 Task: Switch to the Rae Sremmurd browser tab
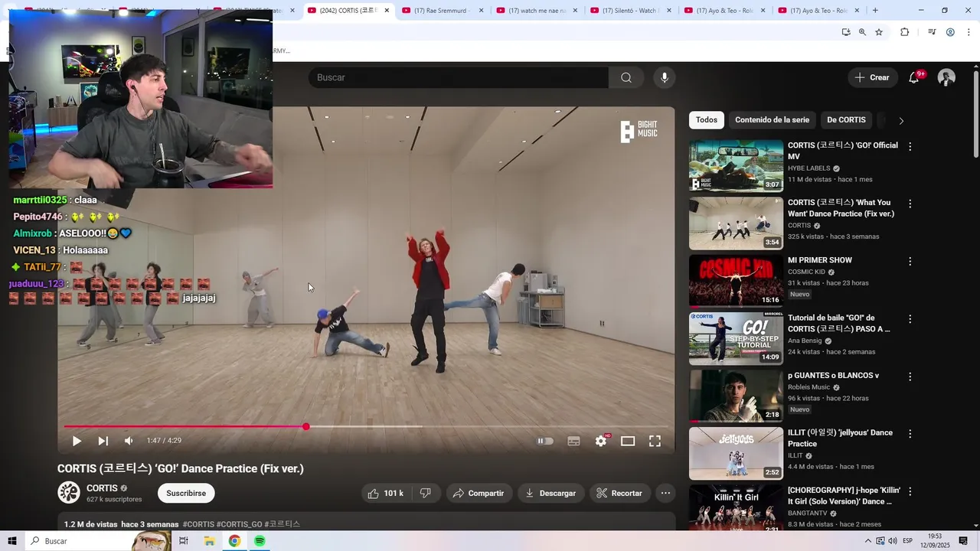point(442,11)
